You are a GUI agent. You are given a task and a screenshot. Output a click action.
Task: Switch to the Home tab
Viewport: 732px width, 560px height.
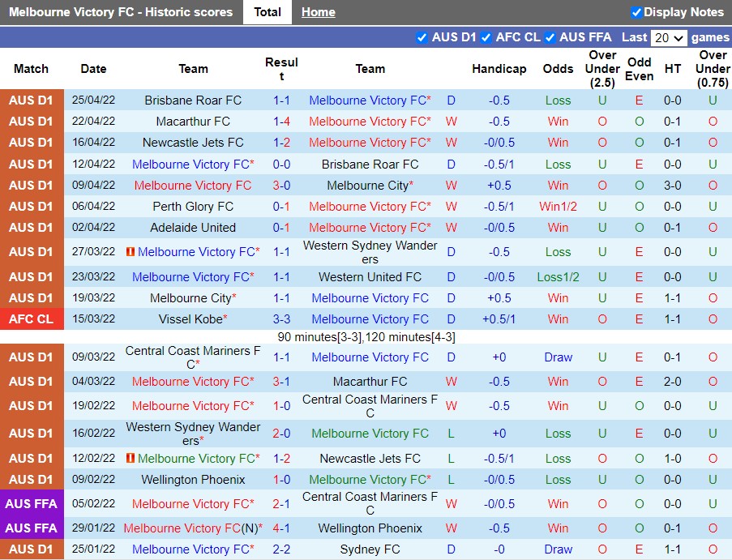click(318, 12)
